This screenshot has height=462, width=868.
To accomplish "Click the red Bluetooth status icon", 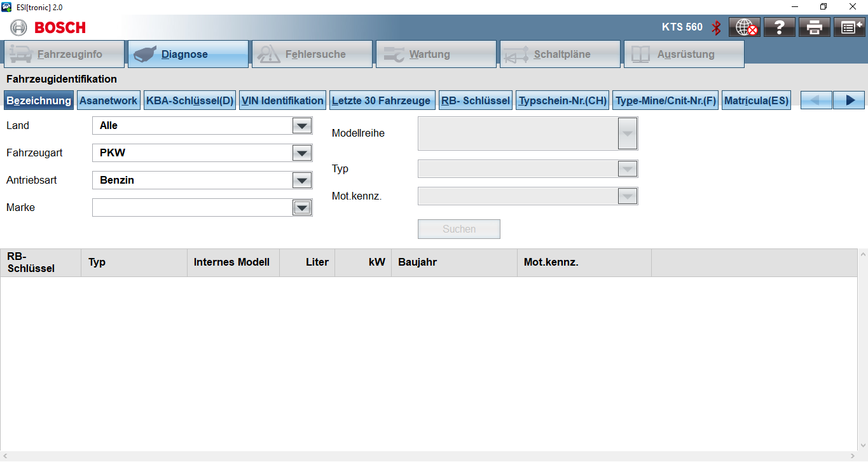I will tap(717, 27).
